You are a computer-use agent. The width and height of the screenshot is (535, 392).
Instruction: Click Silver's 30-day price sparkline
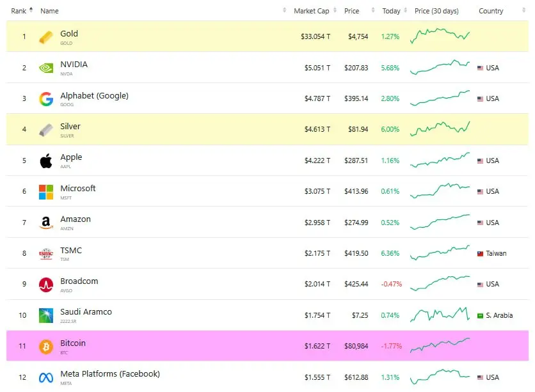coord(440,129)
